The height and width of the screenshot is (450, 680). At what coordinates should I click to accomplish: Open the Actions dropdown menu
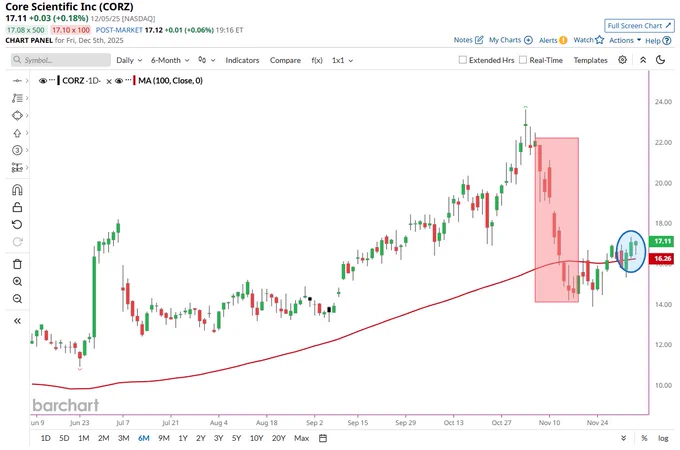(625, 40)
